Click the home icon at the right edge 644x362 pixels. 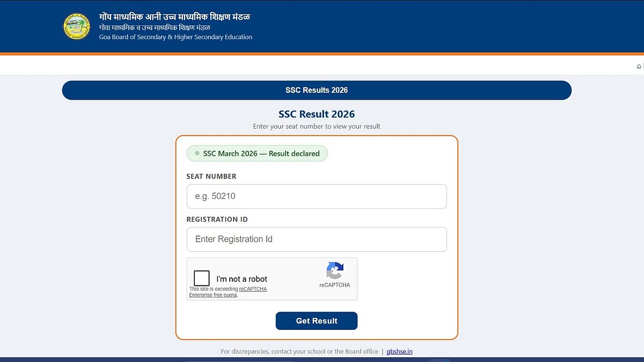click(639, 66)
